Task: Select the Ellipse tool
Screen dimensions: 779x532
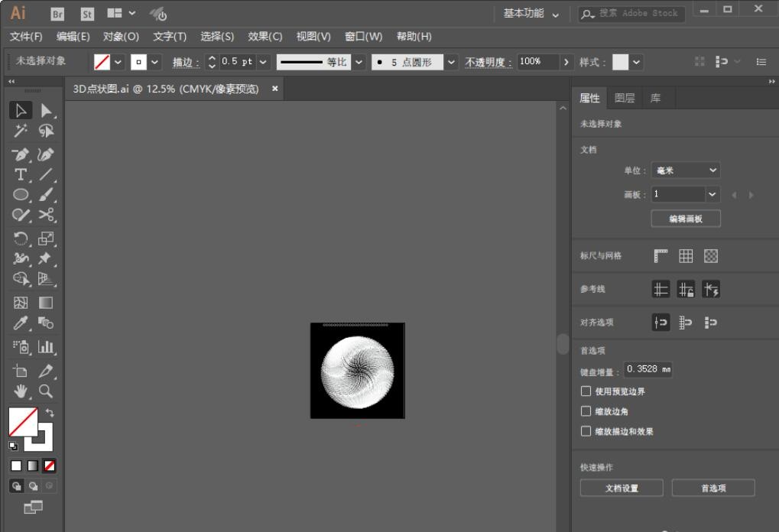Action: 21,195
